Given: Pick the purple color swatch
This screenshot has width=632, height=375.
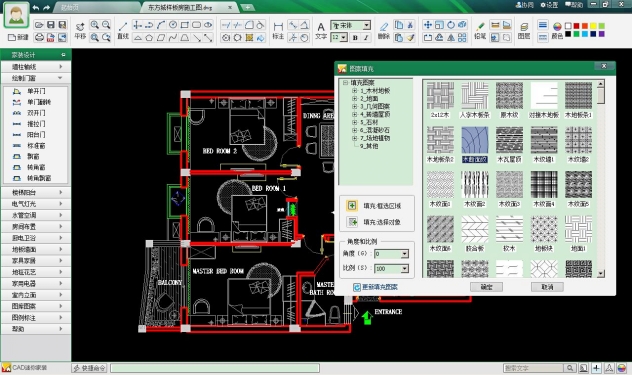Looking at the screenshot, I should pos(602,34).
